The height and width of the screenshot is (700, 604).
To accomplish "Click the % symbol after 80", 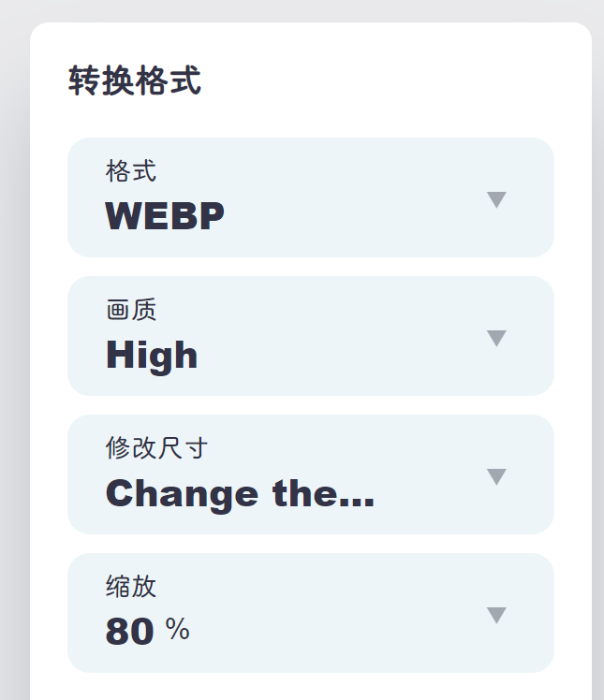I will 178,630.
